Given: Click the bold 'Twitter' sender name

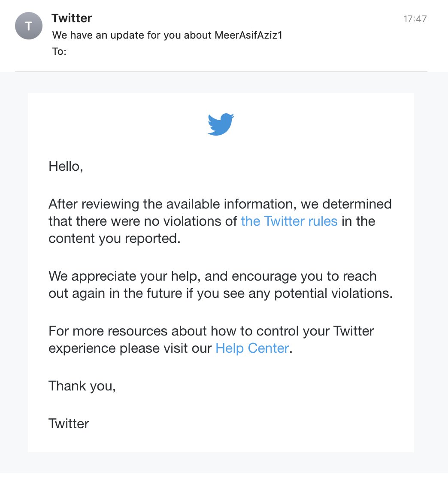Looking at the screenshot, I should click(x=72, y=18).
